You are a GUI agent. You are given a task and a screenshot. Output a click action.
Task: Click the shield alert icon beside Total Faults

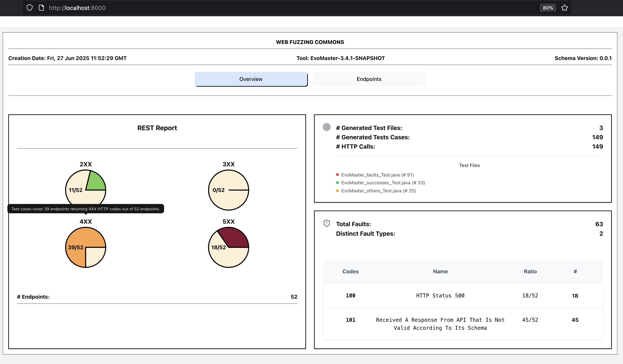click(x=327, y=223)
